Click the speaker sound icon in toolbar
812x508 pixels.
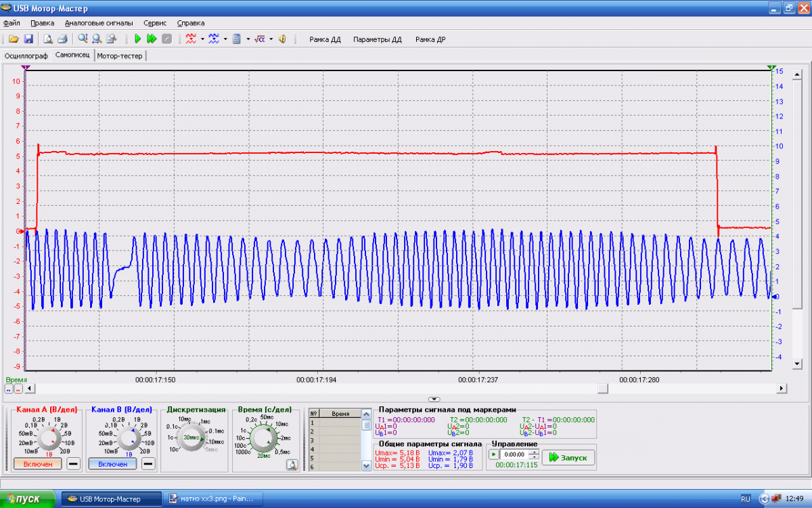pyautogui.click(x=282, y=39)
